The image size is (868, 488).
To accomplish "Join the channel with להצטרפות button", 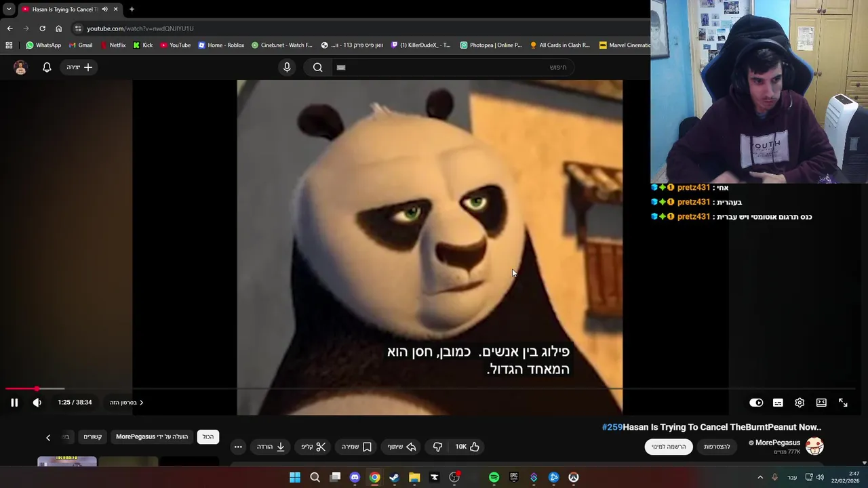I will coord(717,447).
